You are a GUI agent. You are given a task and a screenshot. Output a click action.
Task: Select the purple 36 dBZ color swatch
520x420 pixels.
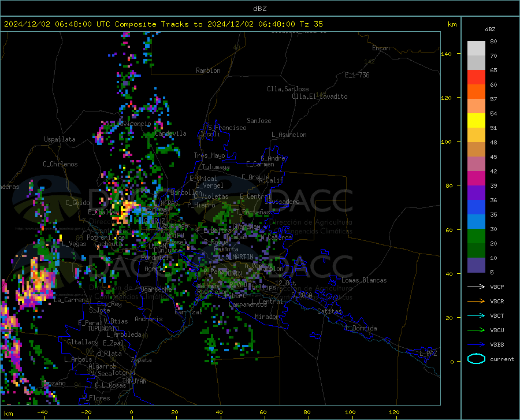point(476,192)
